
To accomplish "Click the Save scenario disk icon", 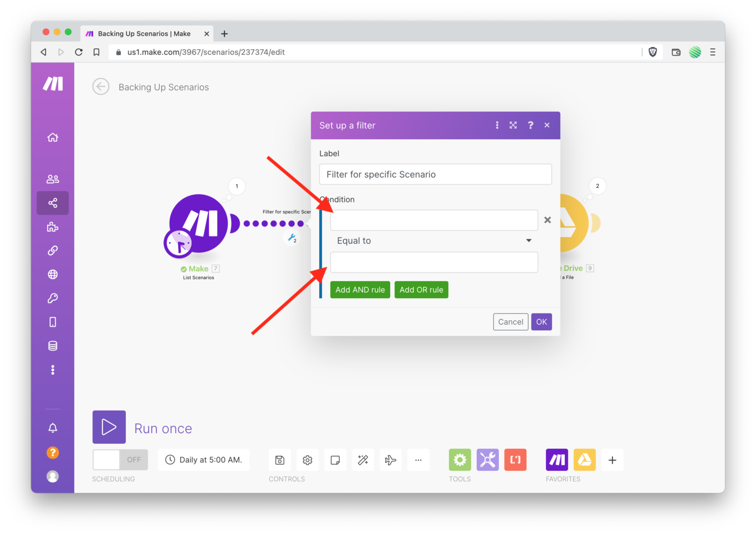I will pos(280,460).
